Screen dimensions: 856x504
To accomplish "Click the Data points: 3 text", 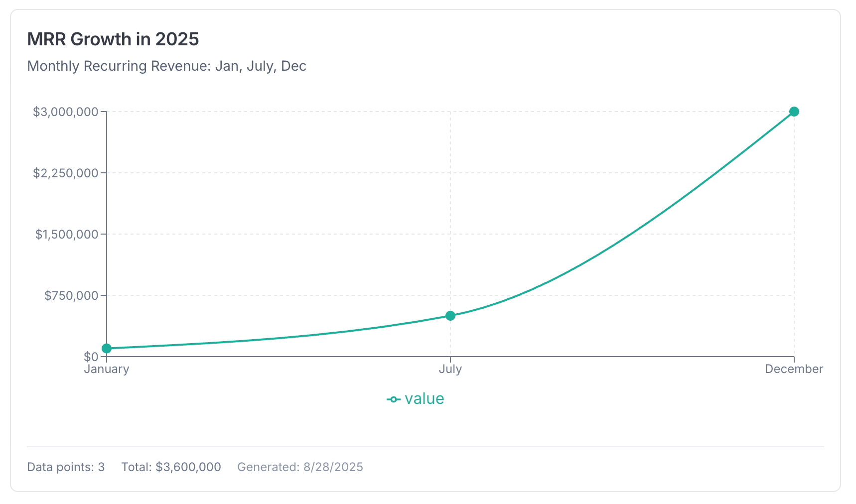I will (66, 467).
